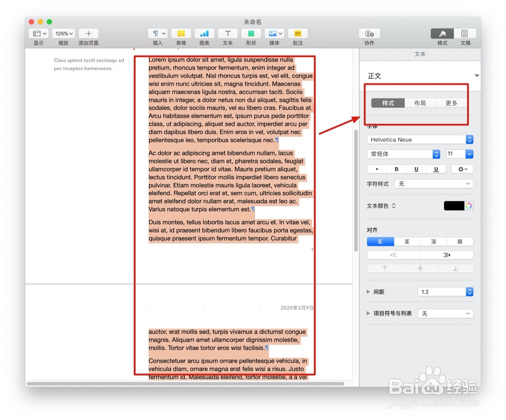
Task: Click in paragraph starting 'Duis montes, tellus'
Action: coord(230,230)
